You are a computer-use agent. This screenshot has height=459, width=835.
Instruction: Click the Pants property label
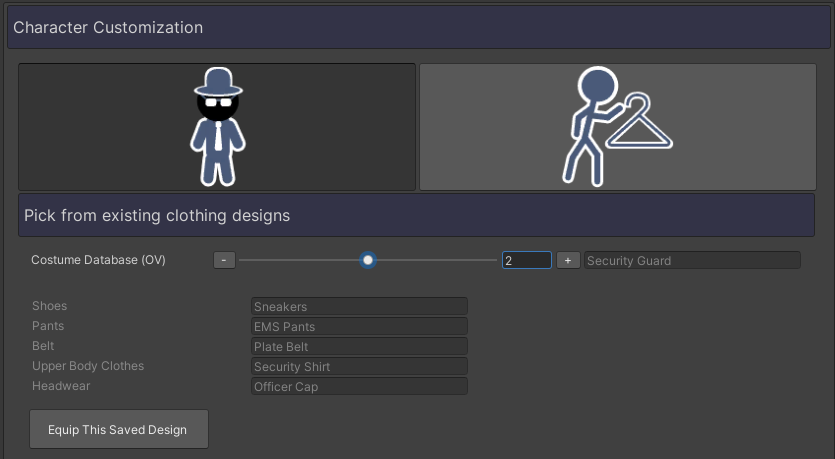(48, 326)
